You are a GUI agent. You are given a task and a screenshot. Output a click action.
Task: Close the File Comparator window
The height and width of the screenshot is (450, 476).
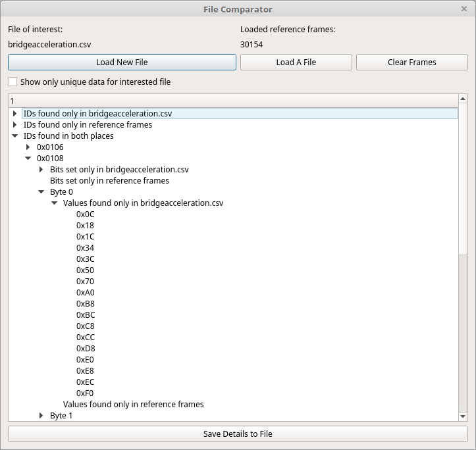coord(464,9)
